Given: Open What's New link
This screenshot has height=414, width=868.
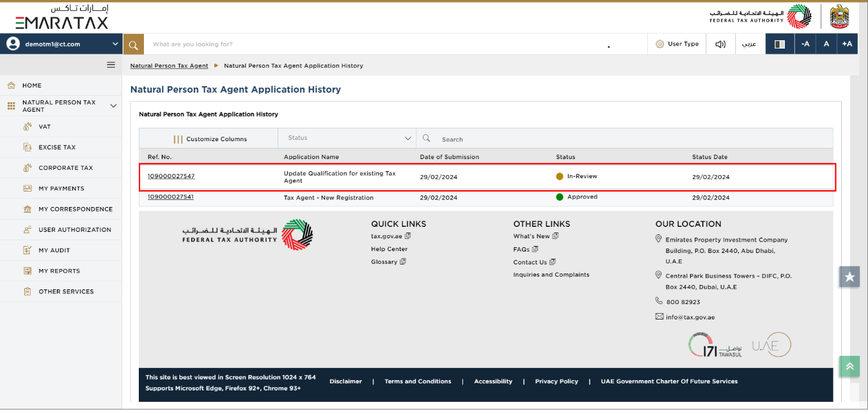Looking at the screenshot, I should [x=531, y=236].
